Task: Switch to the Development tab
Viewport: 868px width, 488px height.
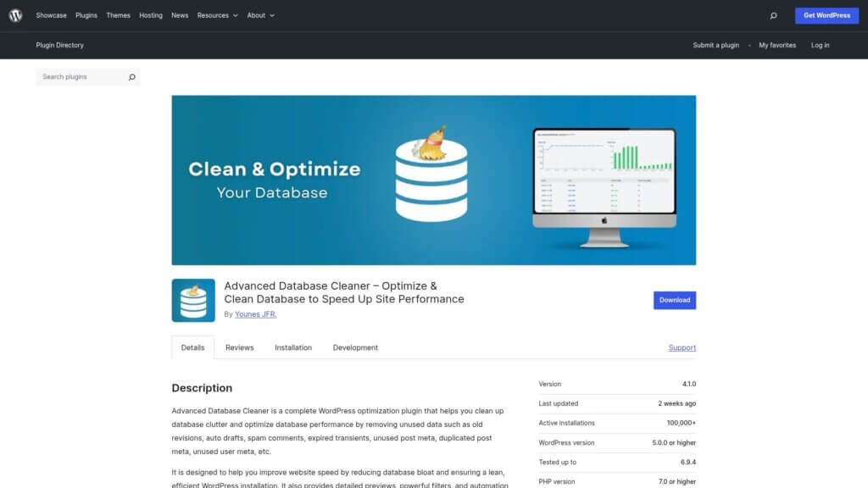Action: coord(355,347)
